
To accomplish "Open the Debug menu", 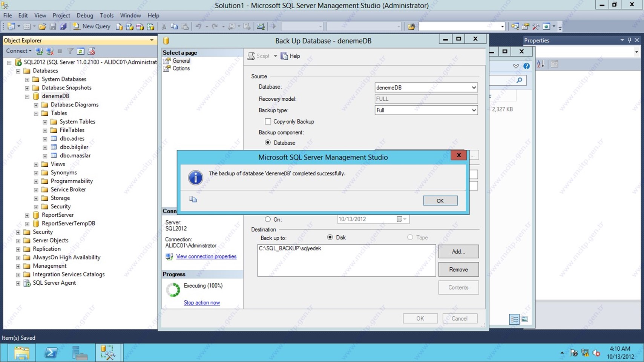I will (85, 15).
